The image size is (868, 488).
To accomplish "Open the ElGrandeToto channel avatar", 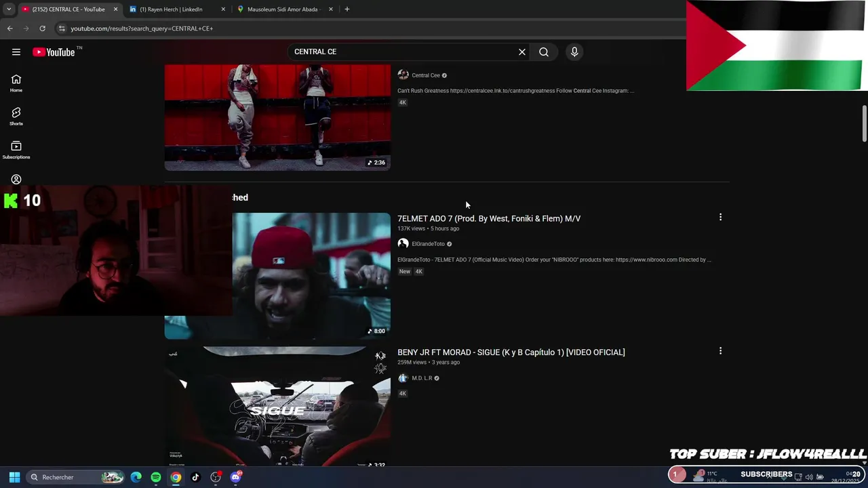I will (x=403, y=244).
